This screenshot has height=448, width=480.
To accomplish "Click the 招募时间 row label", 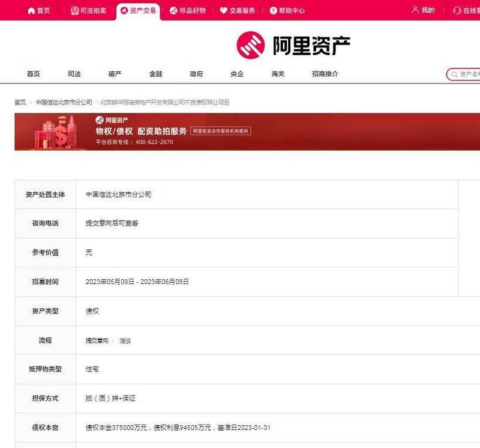I will tap(46, 282).
